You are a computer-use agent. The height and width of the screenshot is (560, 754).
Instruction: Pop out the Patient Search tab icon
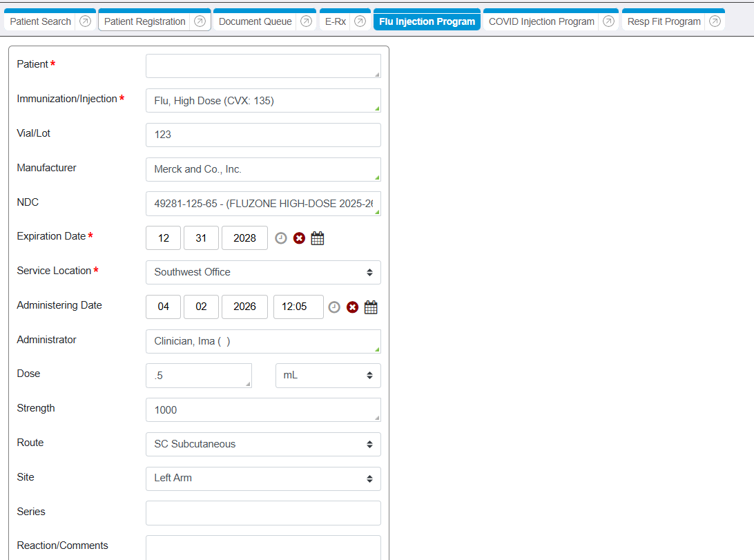point(85,21)
